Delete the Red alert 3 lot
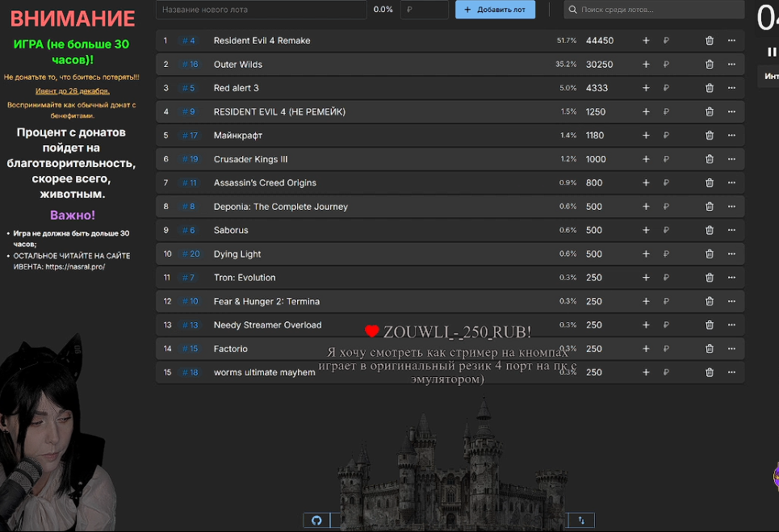This screenshot has height=532, width=779. (x=710, y=88)
